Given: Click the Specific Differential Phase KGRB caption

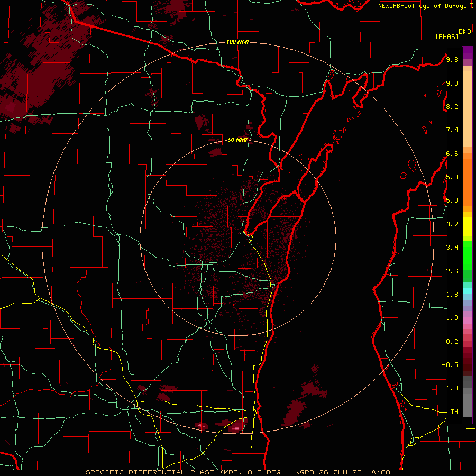Looking at the screenshot, I should 238,472.
